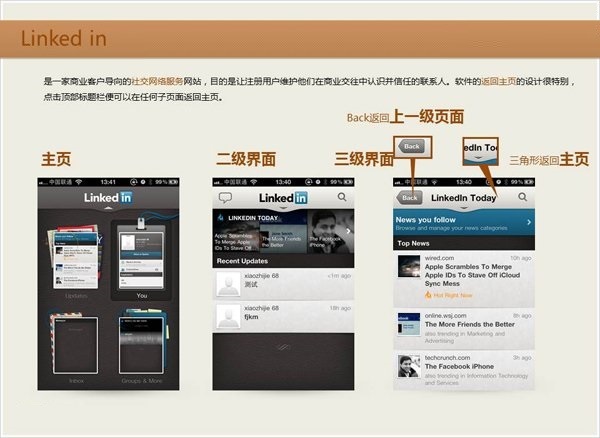Click the avatar beside the 测试 update
Screen dimensions: 600x438
[228, 284]
